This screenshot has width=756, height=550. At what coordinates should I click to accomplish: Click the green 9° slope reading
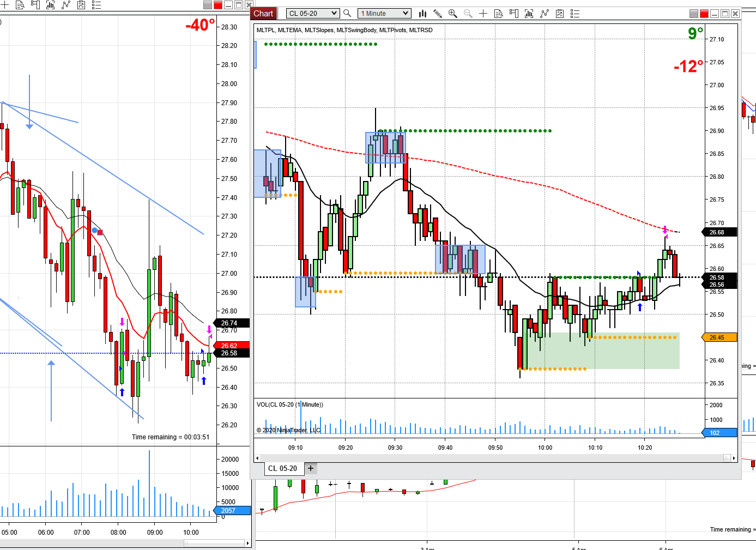click(695, 34)
